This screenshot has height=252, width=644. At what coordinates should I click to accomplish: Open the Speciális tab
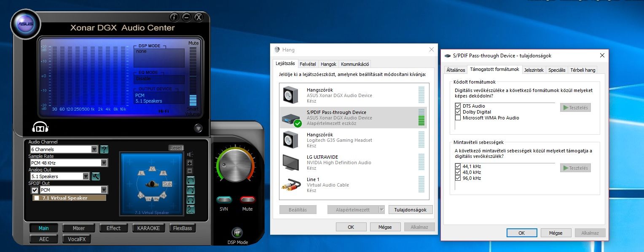(x=557, y=70)
